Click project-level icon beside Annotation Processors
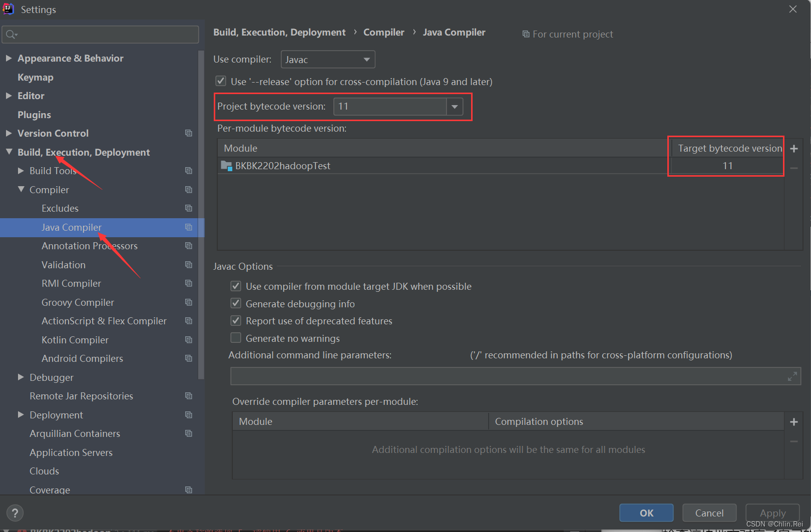Image resolution: width=811 pixels, height=532 pixels. (189, 246)
